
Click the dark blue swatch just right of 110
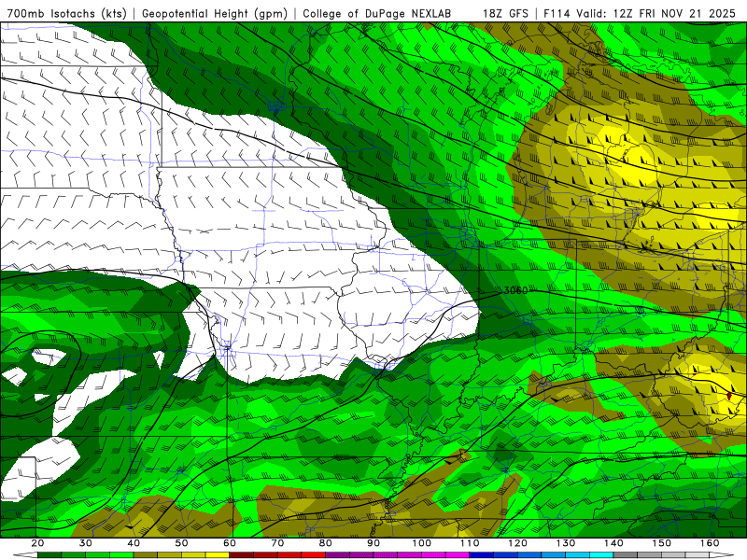click(482, 555)
